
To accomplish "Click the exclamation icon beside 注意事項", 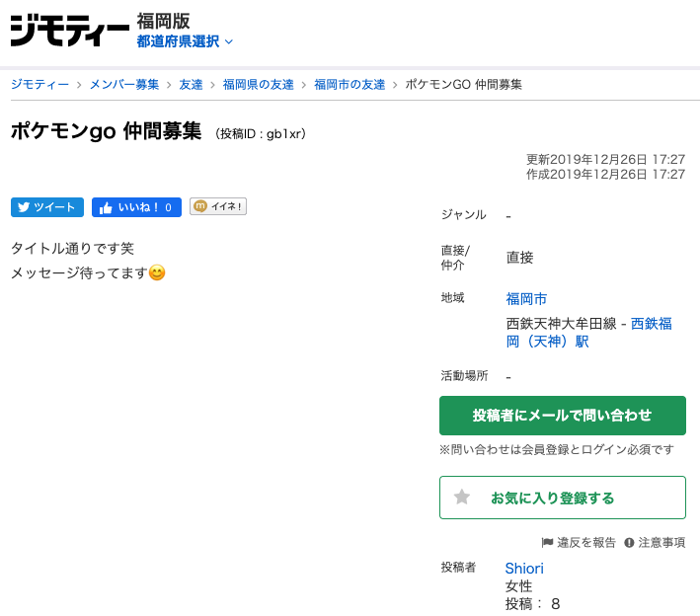I will coord(629,542).
